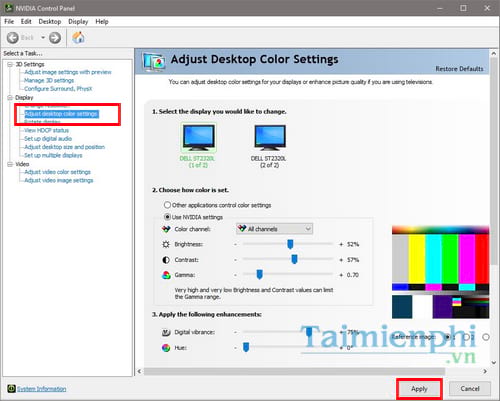Open the Display menu

pos(78,22)
